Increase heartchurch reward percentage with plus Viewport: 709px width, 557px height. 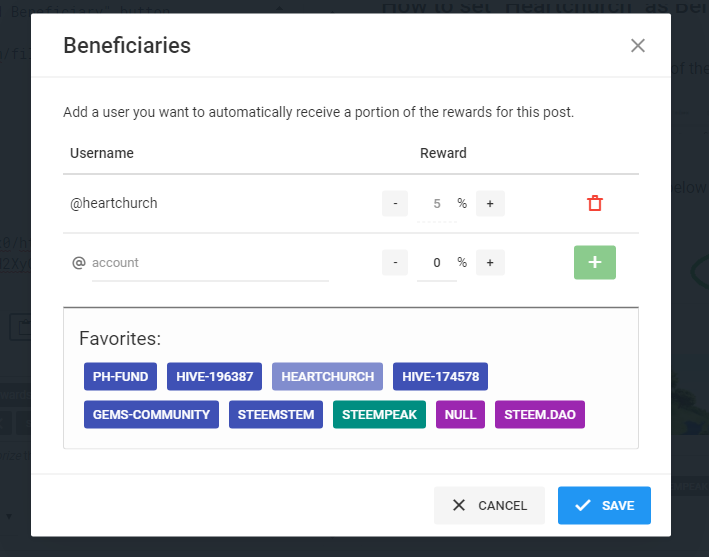click(x=490, y=203)
